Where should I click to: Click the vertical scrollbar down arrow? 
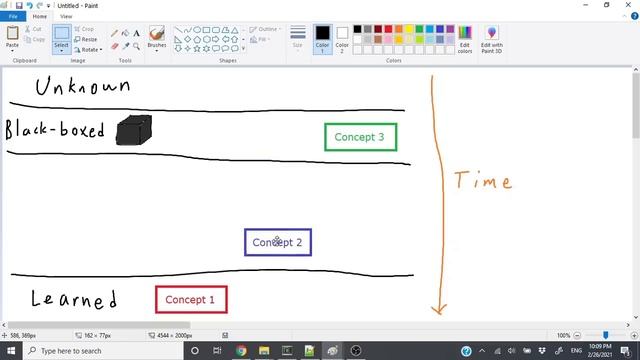(636, 317)
